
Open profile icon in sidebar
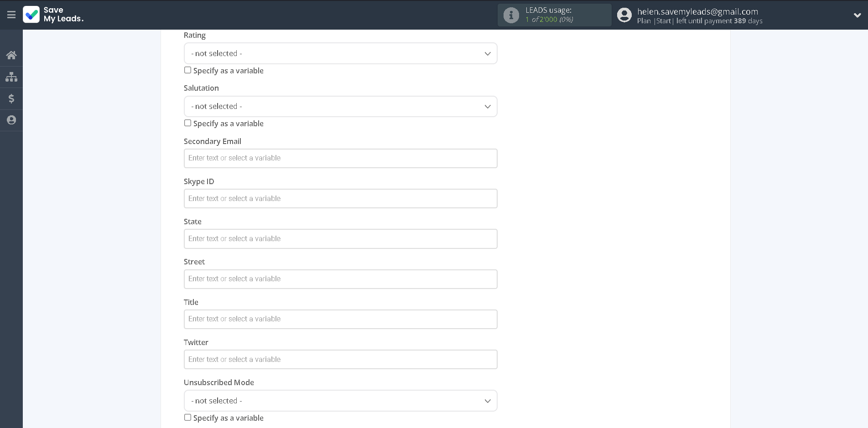(11, 120)
